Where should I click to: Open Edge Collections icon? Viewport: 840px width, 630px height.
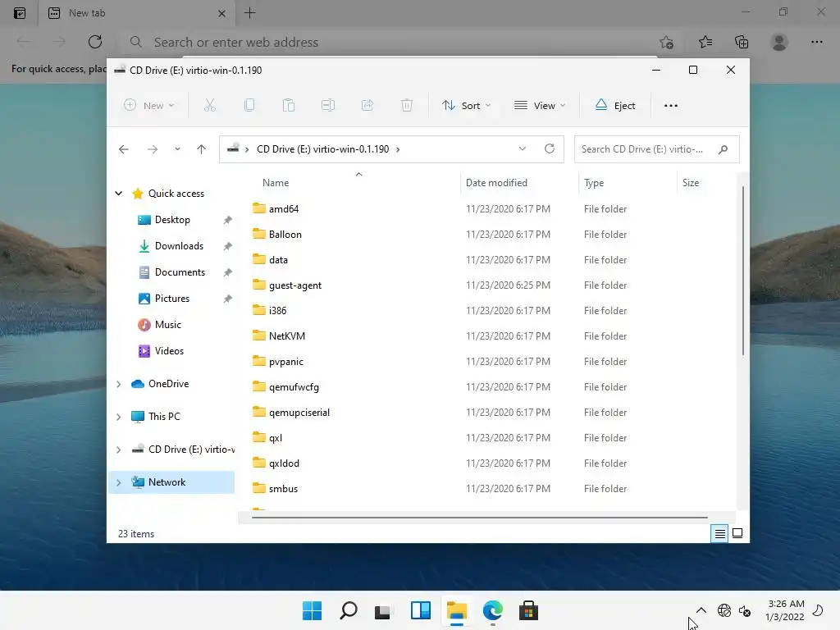(742, 42)
